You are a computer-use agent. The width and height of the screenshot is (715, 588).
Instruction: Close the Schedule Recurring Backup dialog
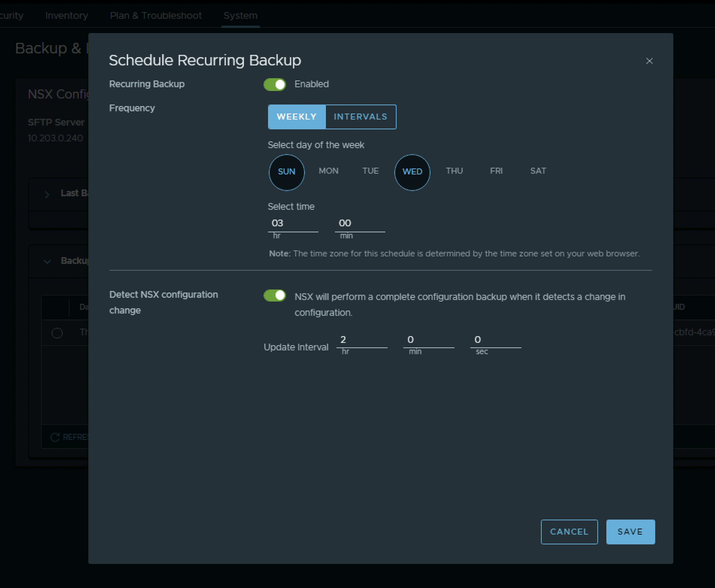click(x=649, y=61)
